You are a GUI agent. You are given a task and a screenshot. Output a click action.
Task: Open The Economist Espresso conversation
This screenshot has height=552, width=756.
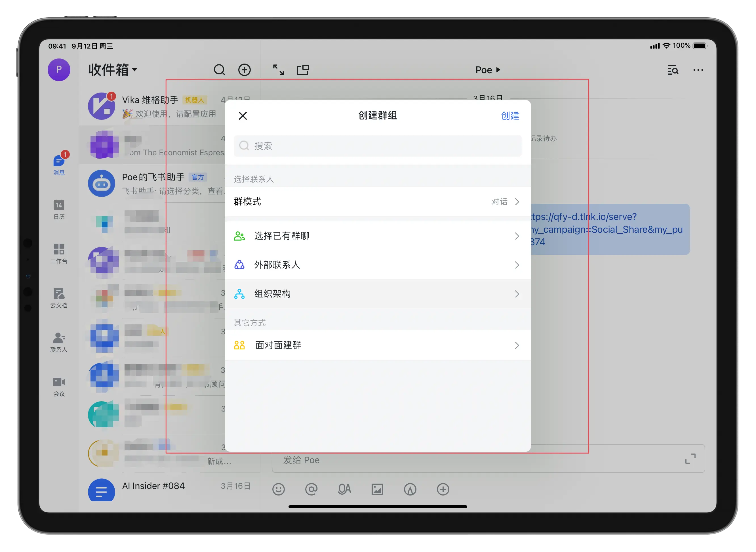pos(170,145)
